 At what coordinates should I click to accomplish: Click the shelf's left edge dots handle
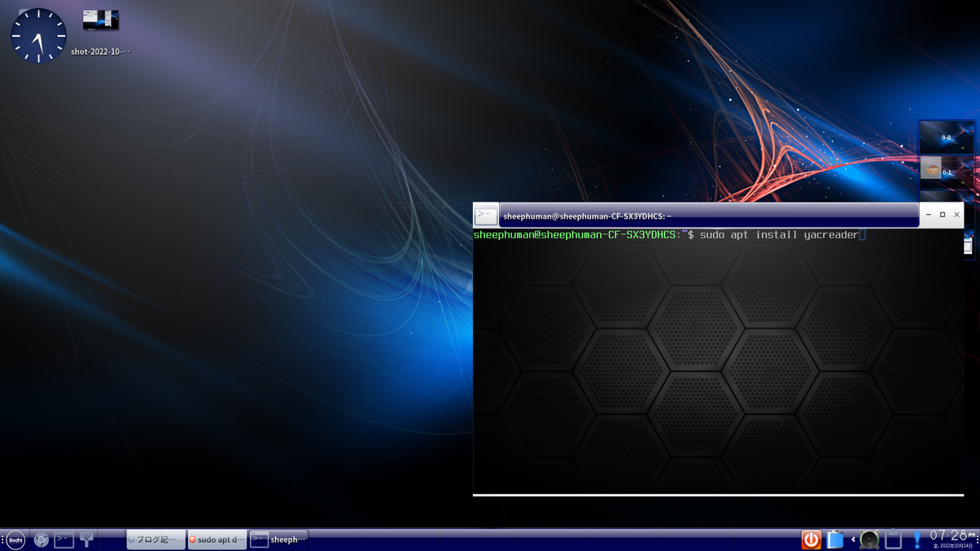[x=2, y=540]
